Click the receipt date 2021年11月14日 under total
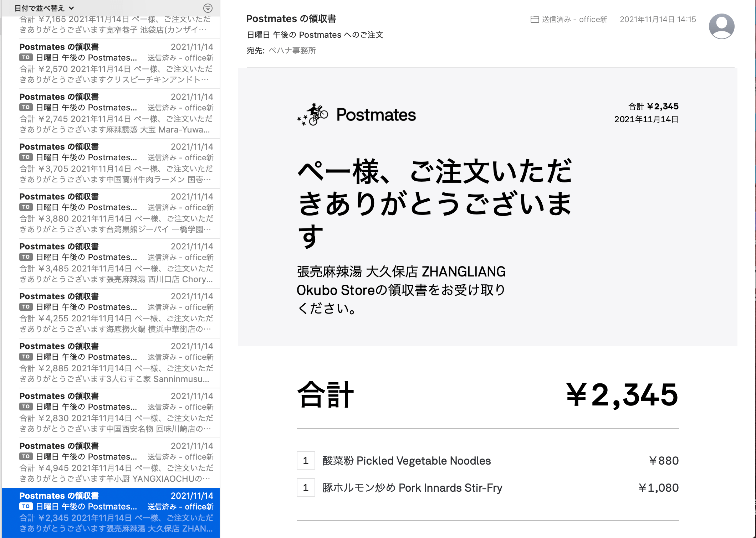The width and height of the screenshot is (756, 538). [646, 119]
